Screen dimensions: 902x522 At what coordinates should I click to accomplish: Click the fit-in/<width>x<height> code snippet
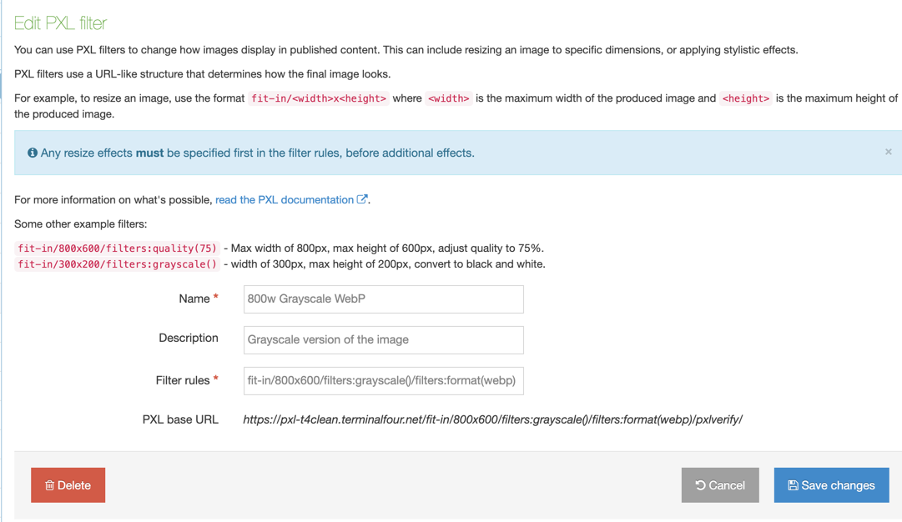318,99
